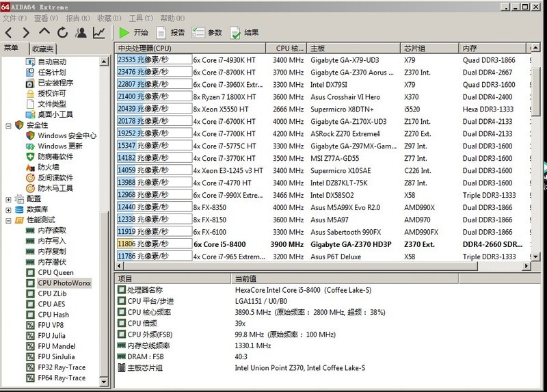Open the 查看(V) menu
547x392 pixels.
pyautogui.click(x=46, y=18)
